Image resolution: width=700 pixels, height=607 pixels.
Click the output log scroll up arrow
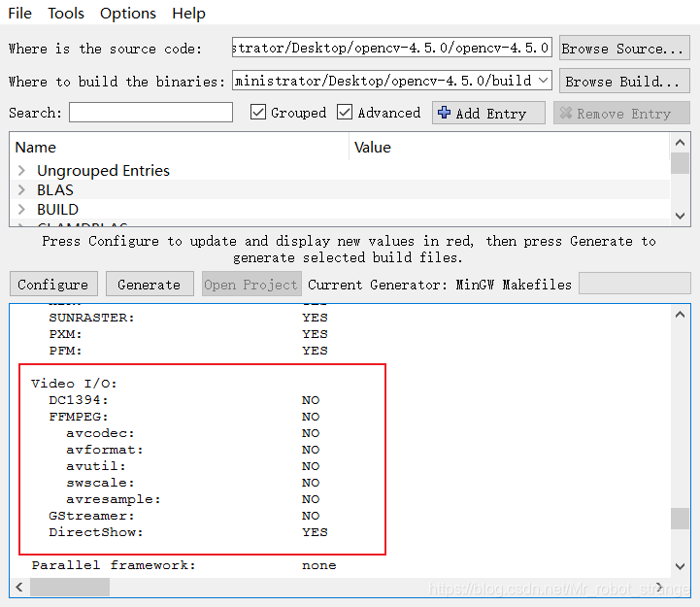point(680,315)
